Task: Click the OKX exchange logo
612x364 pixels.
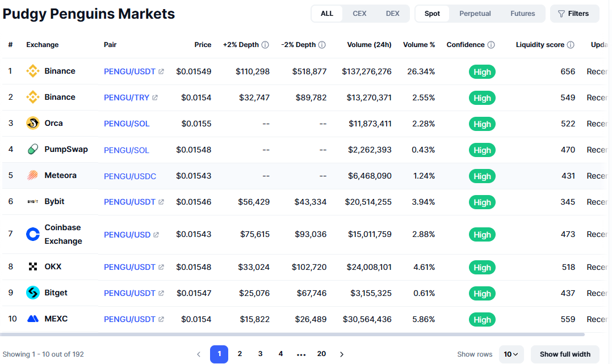Action: point(33,266)
